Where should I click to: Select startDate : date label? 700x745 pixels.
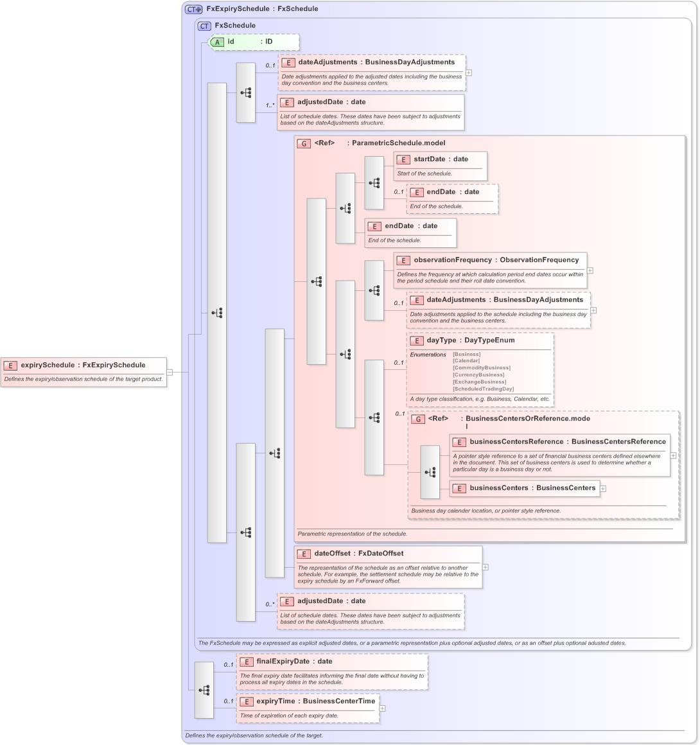441,159
